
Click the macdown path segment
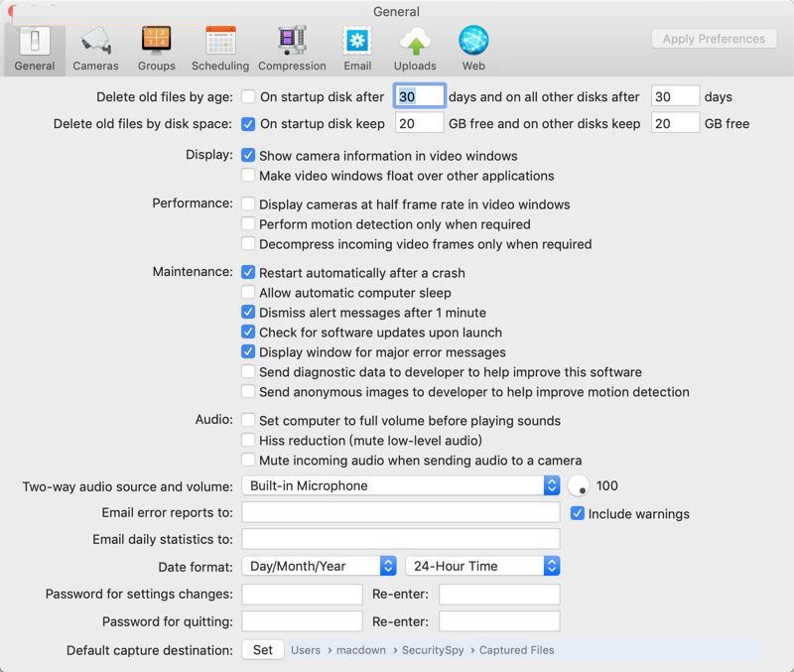pyautogui.click(x=361, y=650)
